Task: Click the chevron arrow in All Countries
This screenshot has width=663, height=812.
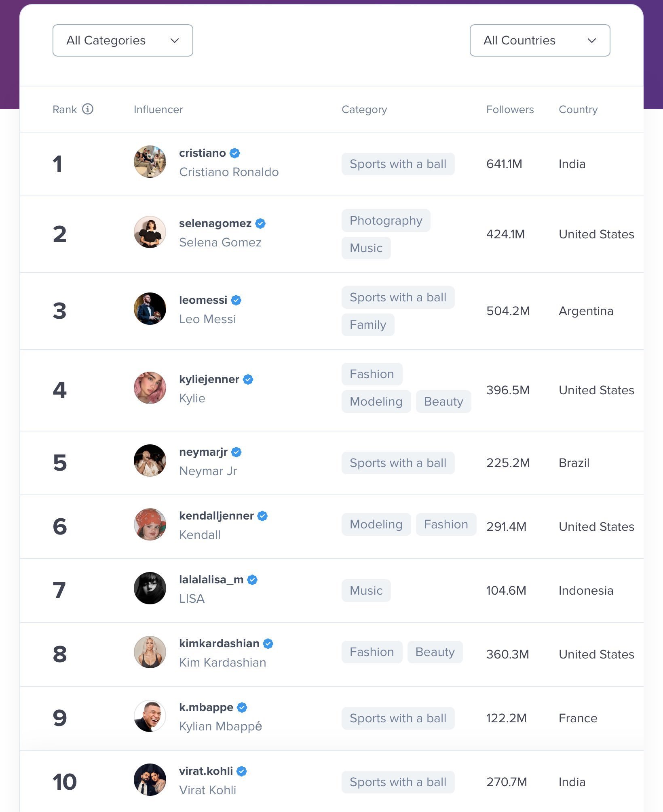Action: pyautogui.click(x=592, y=40)
